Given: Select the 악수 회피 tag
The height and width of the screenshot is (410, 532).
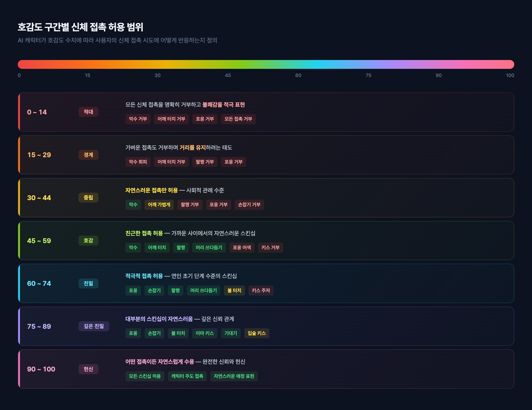Looking at the screenshot, I should pos(138,162).
